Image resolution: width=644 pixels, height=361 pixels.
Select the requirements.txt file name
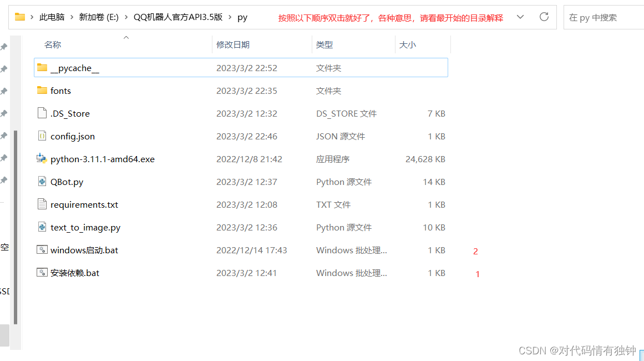(84, 205)
